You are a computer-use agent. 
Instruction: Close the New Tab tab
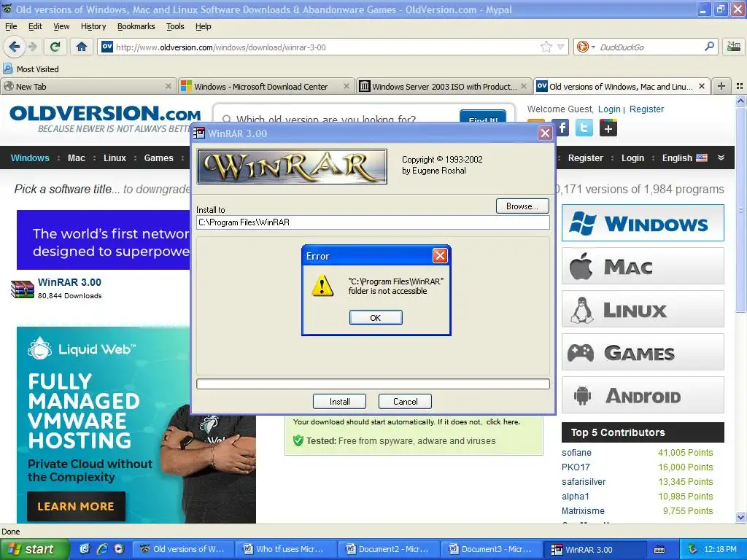pyautogui.click(x=169, y=86)
